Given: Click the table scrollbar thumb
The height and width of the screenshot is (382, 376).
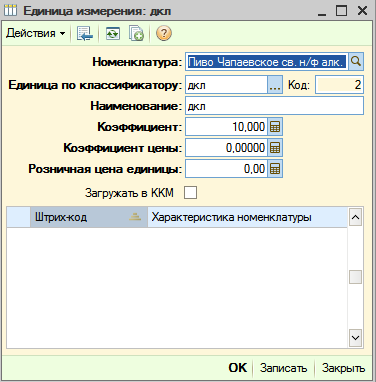Looking at the screenshot, I should (x=355, y=277).
